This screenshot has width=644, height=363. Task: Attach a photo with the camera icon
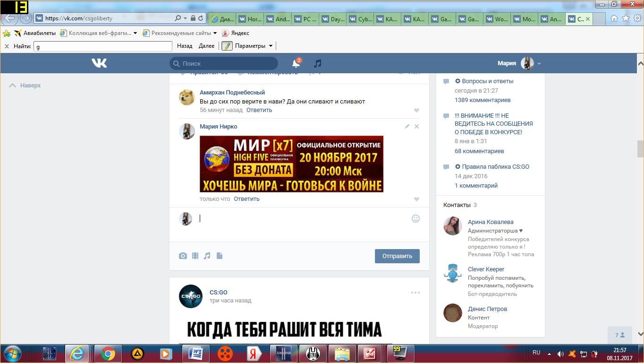point(183,256)
